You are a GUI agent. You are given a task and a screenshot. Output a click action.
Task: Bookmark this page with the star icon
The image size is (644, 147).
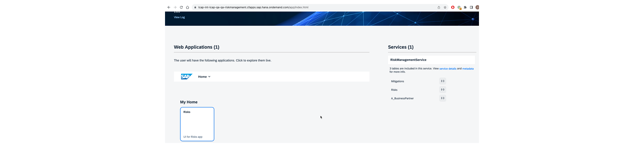[x=445, y=7]
